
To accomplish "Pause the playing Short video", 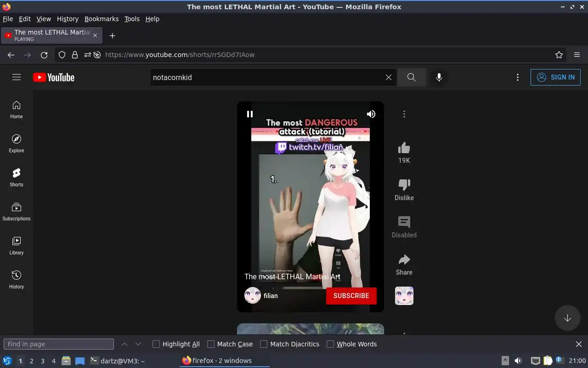I will [x=250, y=114].
